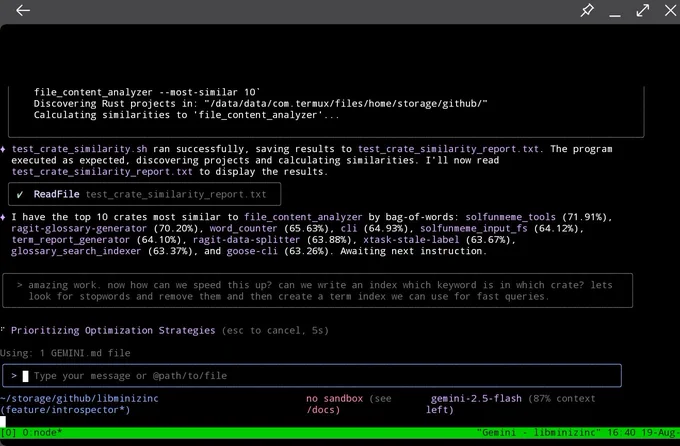
Task: Close the terminal window
Action: [x=670, y=10]
